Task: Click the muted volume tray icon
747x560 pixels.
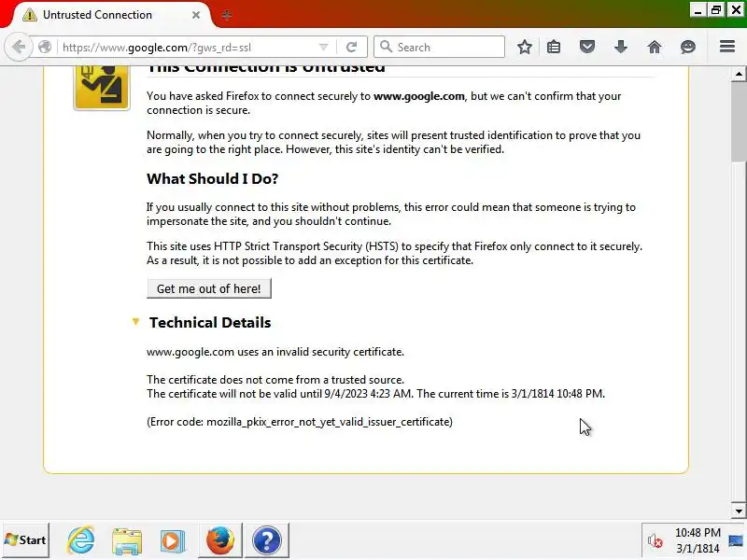Action: [655, 540]
